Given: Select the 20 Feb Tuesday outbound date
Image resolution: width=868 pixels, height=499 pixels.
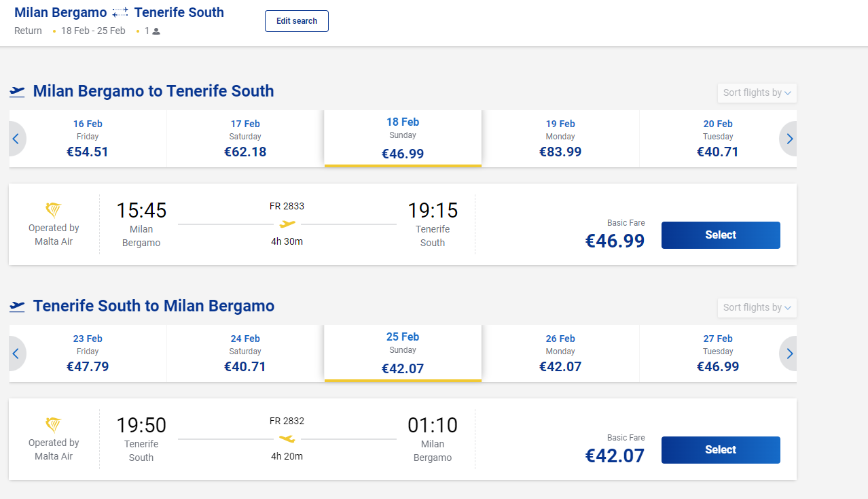Looking at the screenshot, I should pyautogui.click(x=718, y=139).
